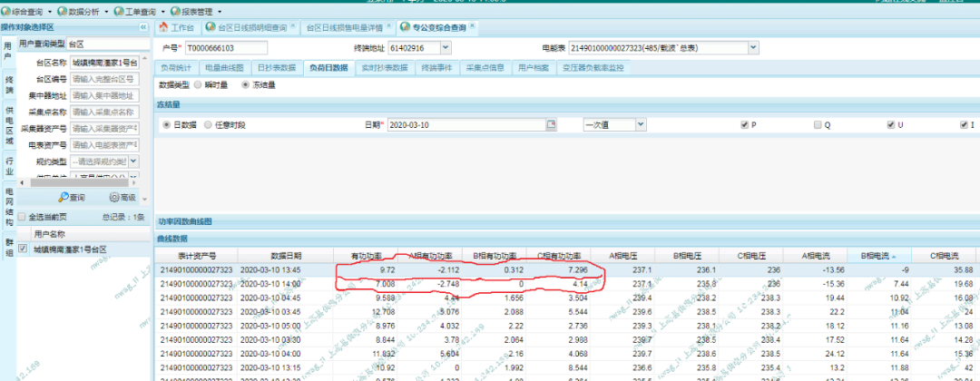Select the 日数据 radio option
The height and width of the screenshot is (381, 980).
click(x=166, y=125)
